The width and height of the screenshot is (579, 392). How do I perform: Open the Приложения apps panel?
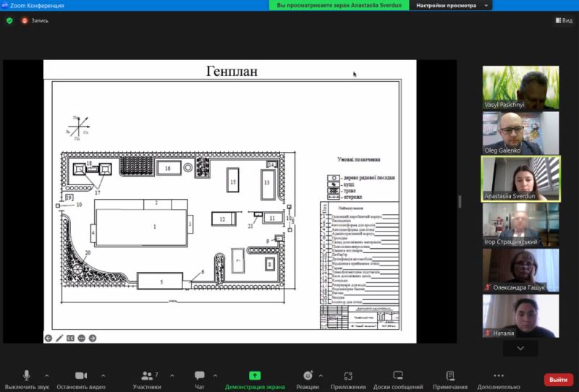pos(348,379)
